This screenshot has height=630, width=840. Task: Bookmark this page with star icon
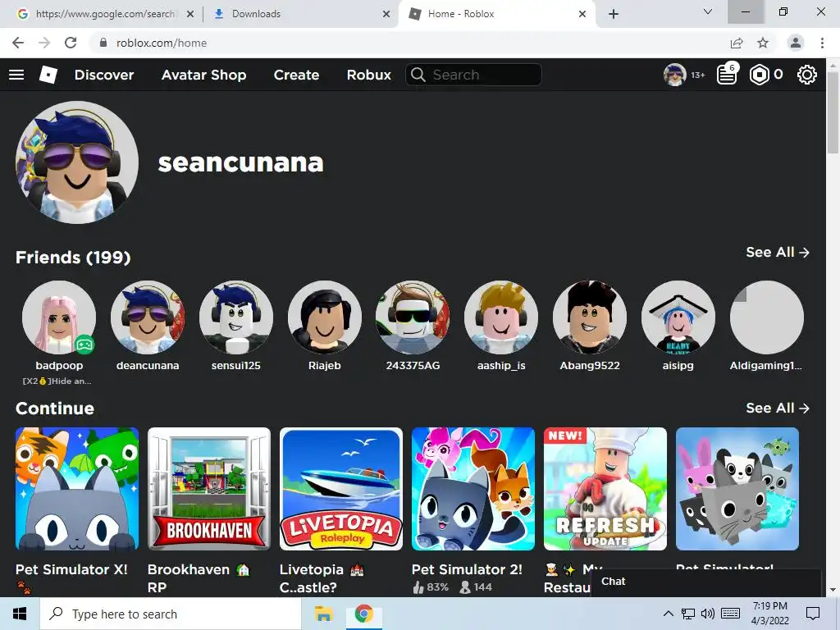(763, 43)
